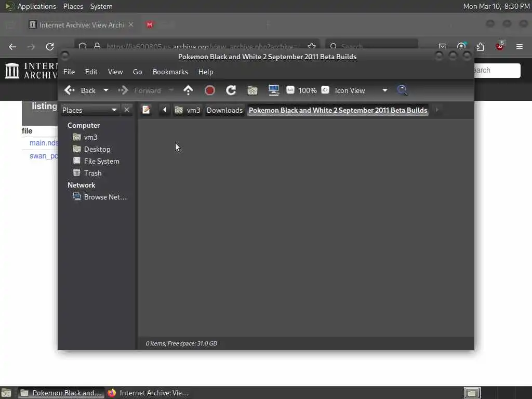The image size is (532, 399).
Task: Click the path bar right scroll arrow
Action: (x=437, y=110)
